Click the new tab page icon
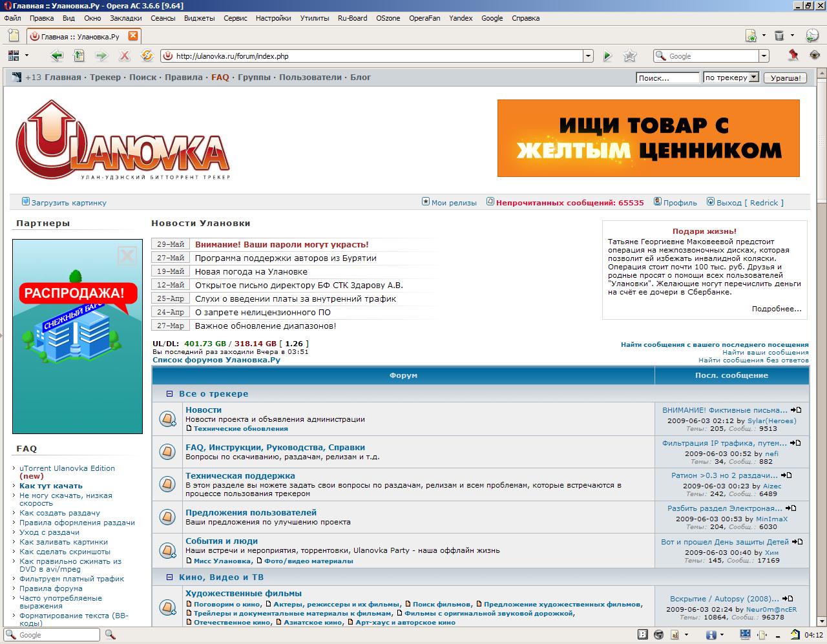The image size is (827, 644). [x=13, y=36]
